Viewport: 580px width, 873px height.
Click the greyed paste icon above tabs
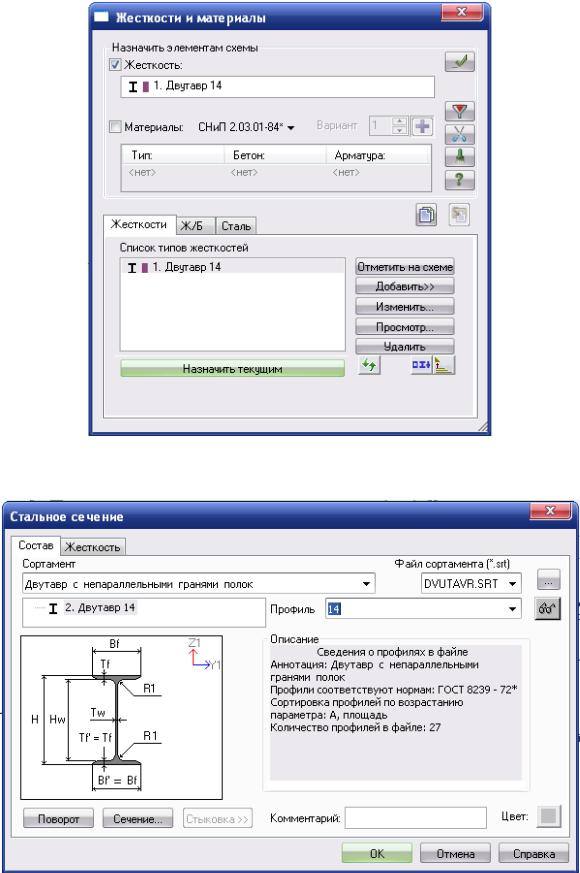[459, 214]
